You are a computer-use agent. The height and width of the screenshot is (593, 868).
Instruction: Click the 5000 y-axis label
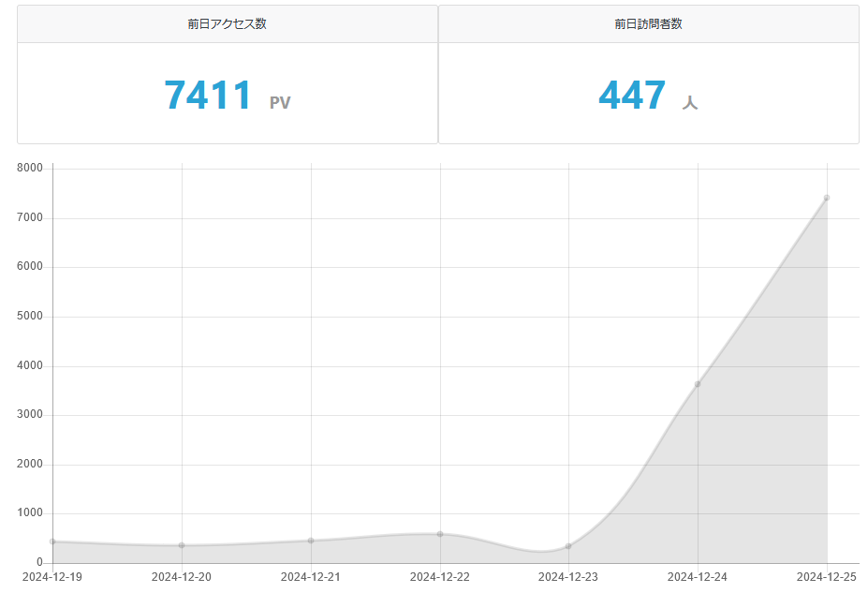coord(30,316)
